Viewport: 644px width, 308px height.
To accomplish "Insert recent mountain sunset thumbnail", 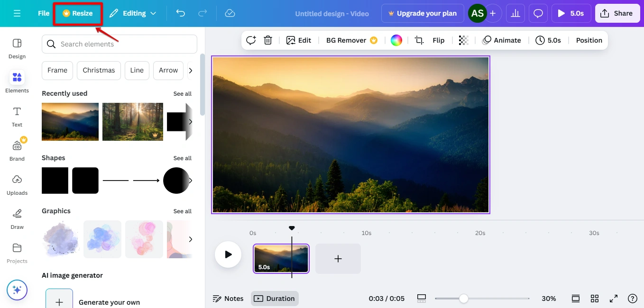I will coord(70,122).
